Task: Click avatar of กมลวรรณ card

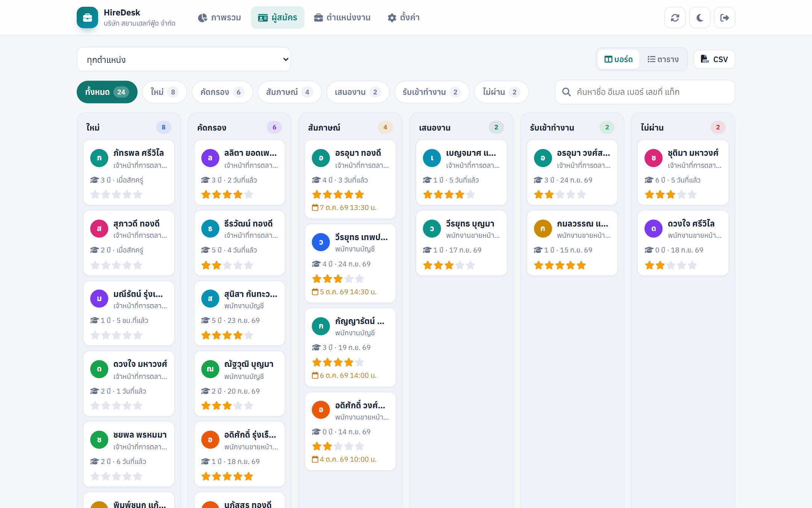Action: point(543,228)
